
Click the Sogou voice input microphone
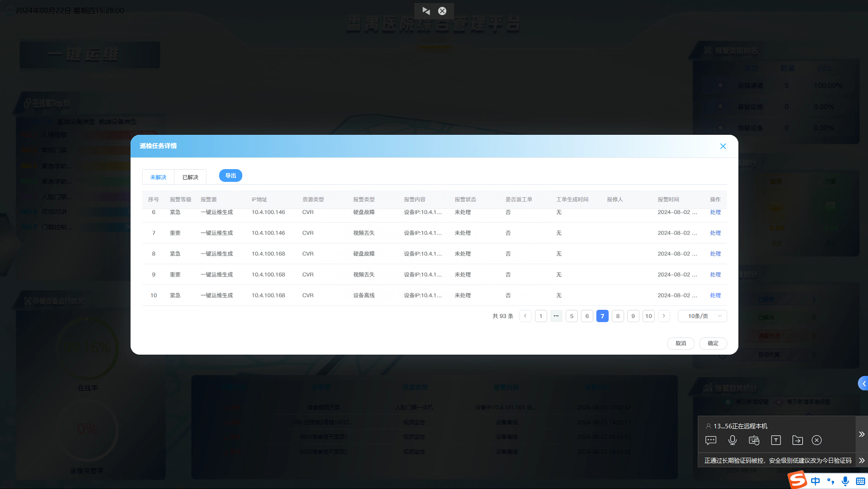click(x=845, y=481)
